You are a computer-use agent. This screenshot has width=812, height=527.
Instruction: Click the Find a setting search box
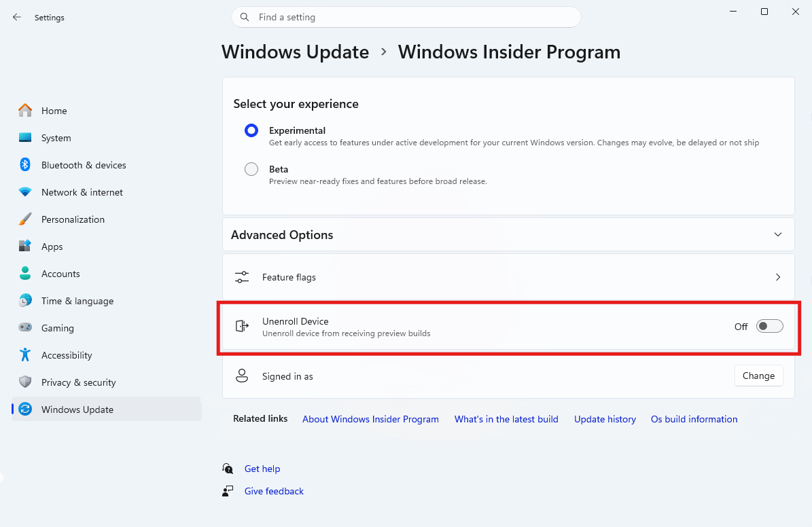pos(406,17)
